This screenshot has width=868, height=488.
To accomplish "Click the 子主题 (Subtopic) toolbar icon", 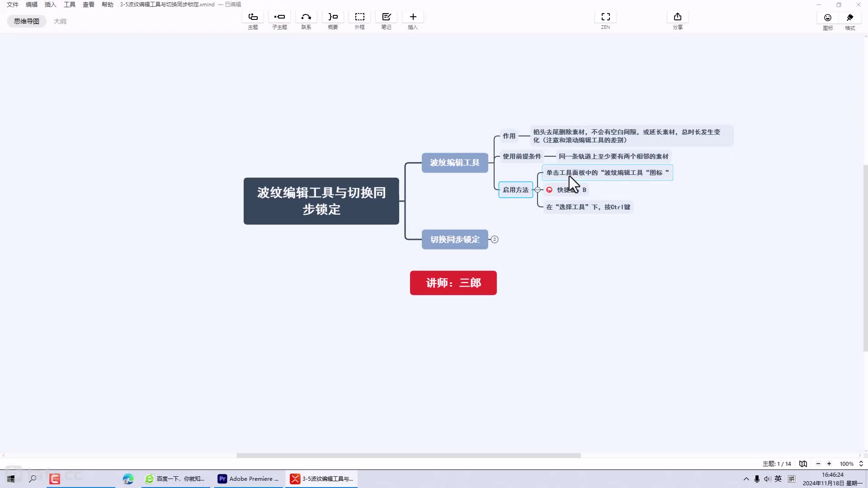I will pos(279,17).
